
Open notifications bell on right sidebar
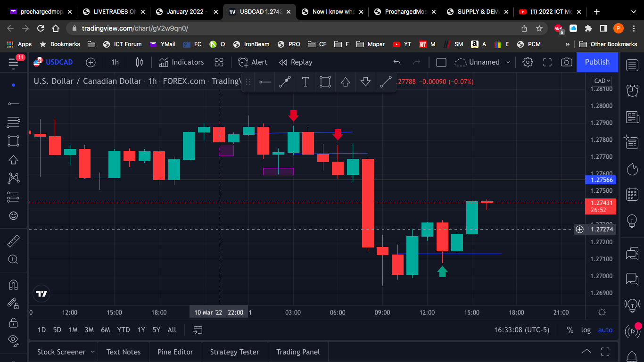tap(632, 356)
